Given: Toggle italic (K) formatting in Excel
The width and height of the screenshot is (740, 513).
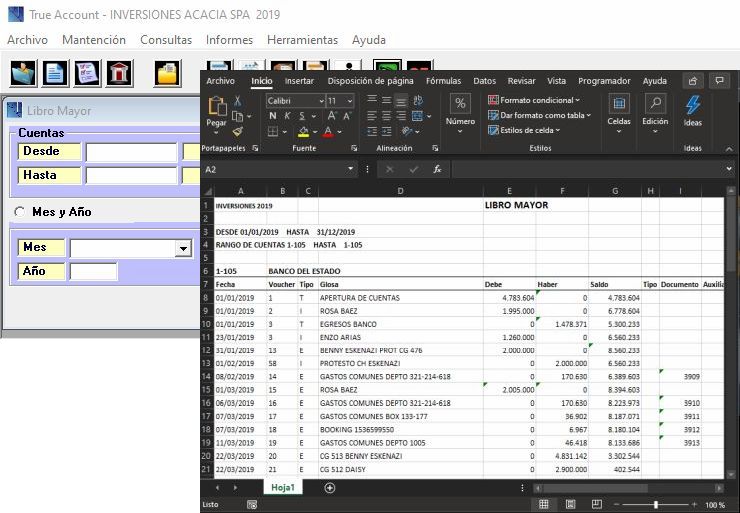Looking at the screenshot, I should 287,116.
